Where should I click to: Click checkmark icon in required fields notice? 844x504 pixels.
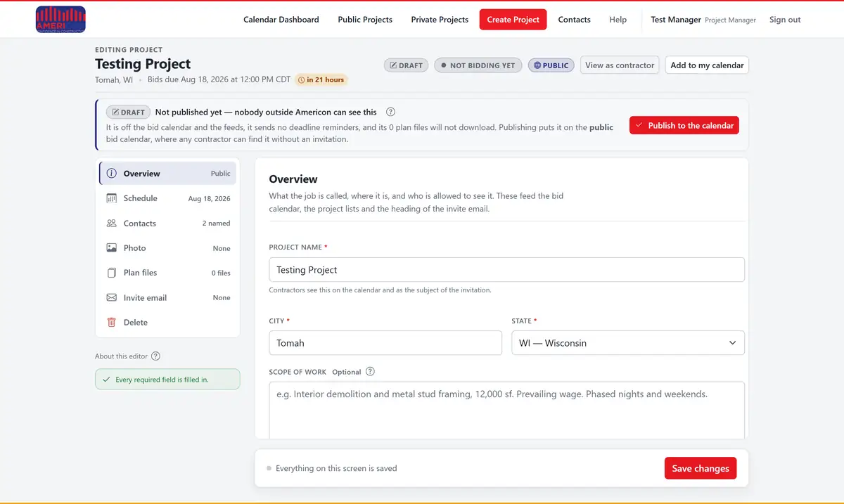(x=106, y=380)
